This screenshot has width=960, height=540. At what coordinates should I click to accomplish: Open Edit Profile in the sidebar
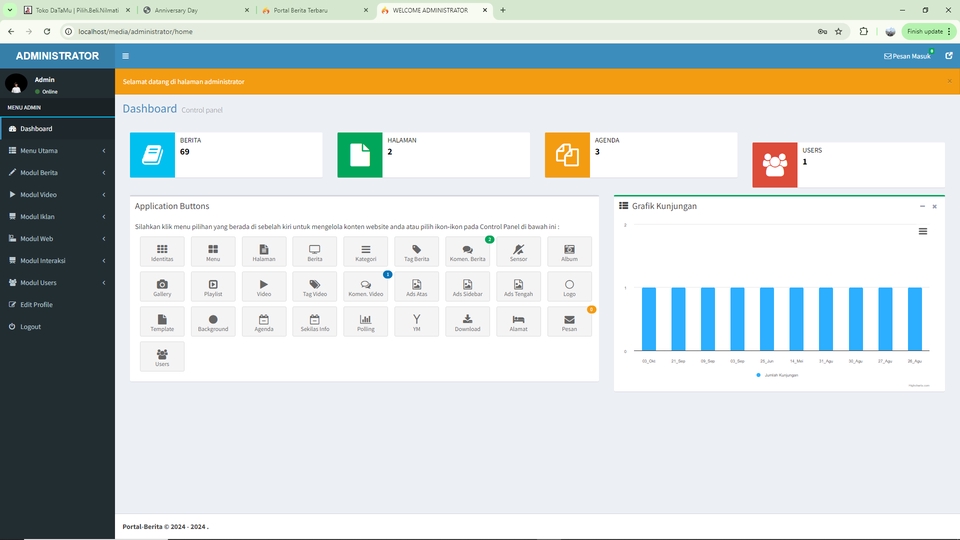pos(58,305)
